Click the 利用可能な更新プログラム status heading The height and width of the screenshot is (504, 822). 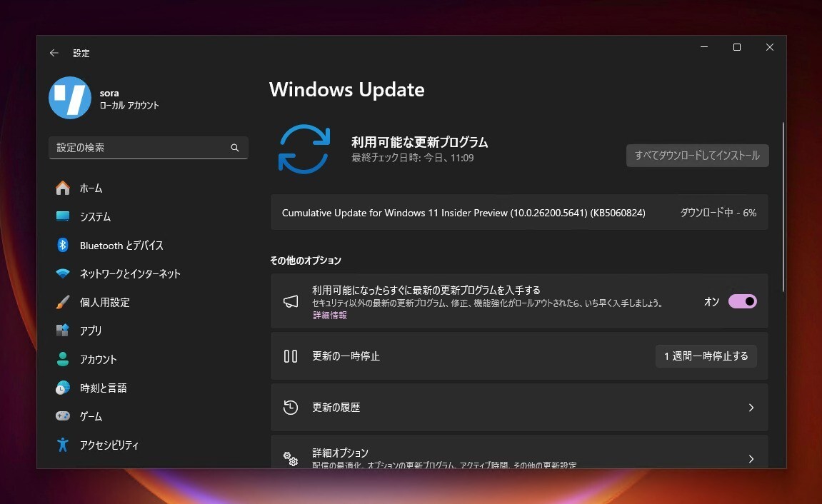(x=419, y=142)
